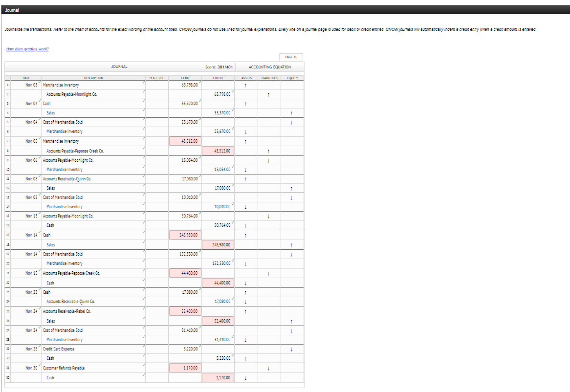Click the highlighted 248,980.00 credit field
The height and width of the screenshot is (392, 570).
218,245
